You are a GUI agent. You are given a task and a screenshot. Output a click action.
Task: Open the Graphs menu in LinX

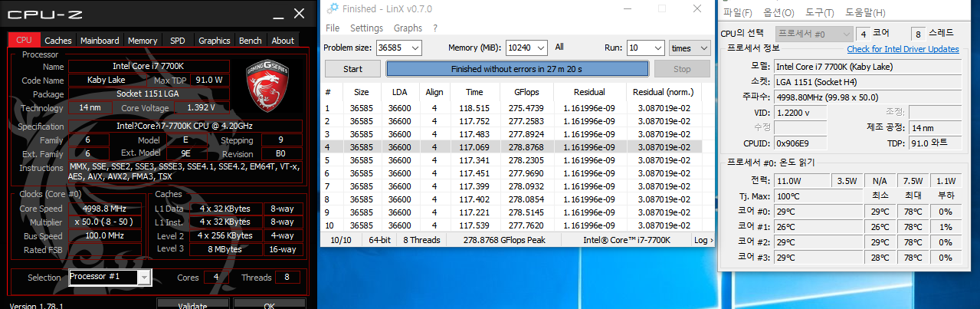pyautogui.click(x=408, y=28)
